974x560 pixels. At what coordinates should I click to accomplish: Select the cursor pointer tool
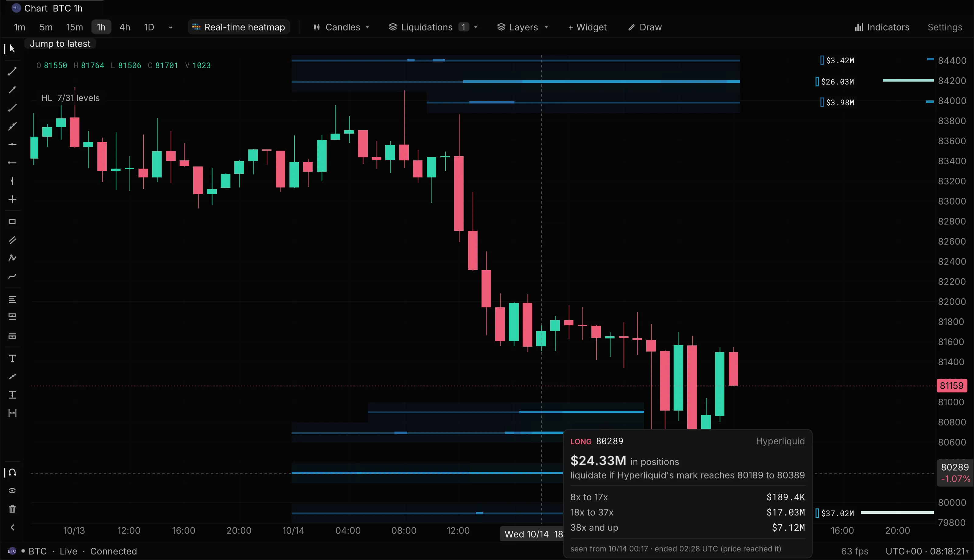(12, 48)
